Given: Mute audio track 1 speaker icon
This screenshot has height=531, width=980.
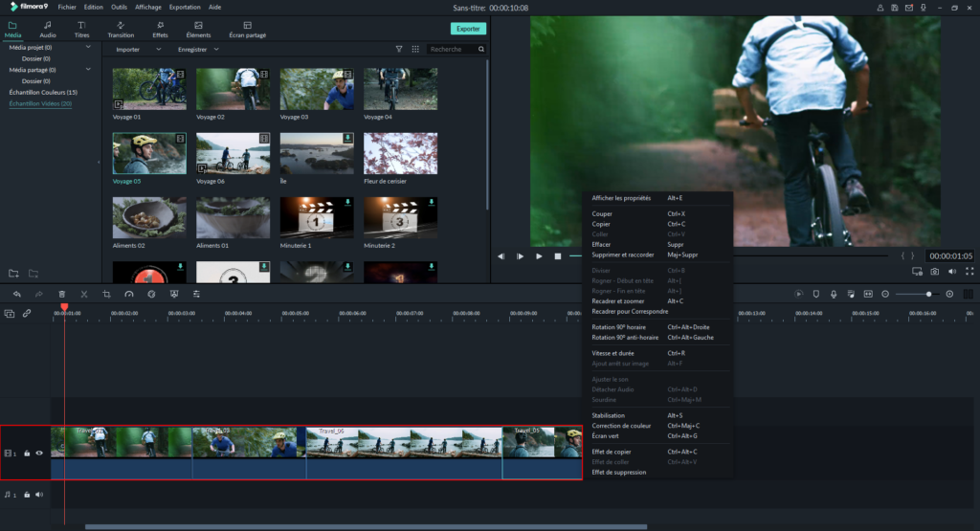Looking at the screenshot, I should (39, 495).
